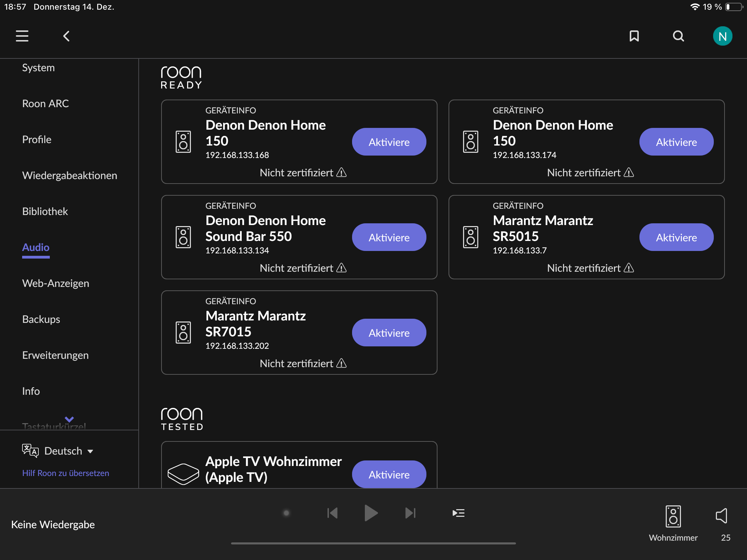This screenshot has width=747, height=560.
Task: Click GERÄTEINFO on Sound Bar 550 card
Action: [231, 206]
